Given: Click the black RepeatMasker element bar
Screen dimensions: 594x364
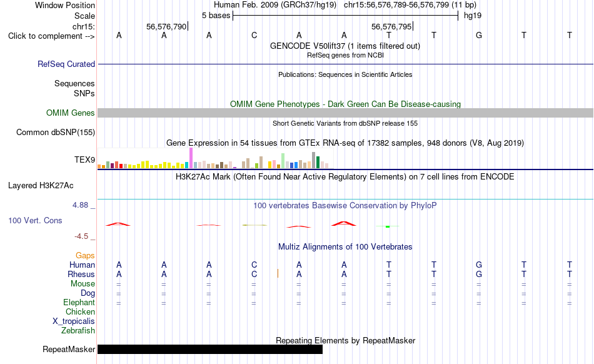Looking at the screenshot, I should pyautogui.click(x=210, y=349).
